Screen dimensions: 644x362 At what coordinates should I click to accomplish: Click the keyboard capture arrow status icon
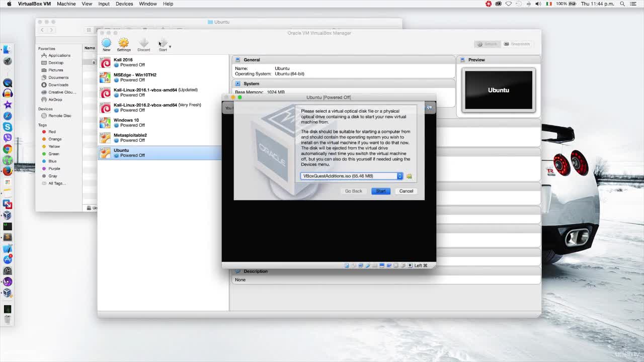tap(410, 265)
